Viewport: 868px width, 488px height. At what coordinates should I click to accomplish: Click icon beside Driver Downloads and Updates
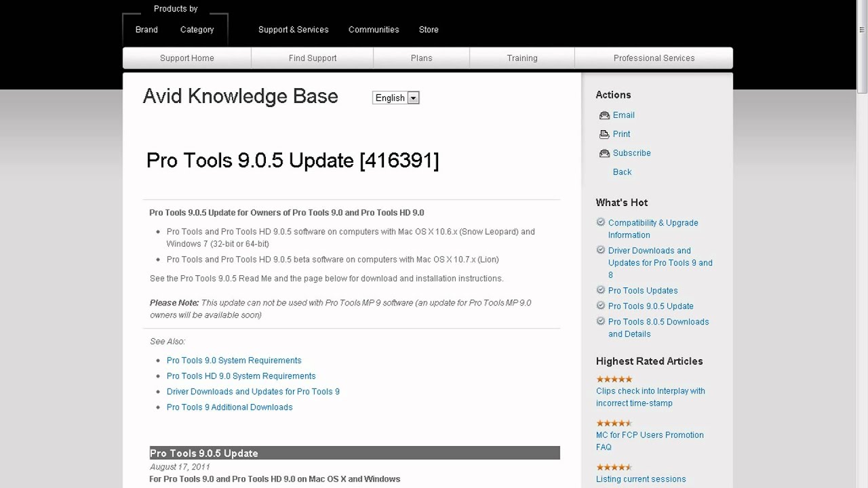tap(600, 250)
